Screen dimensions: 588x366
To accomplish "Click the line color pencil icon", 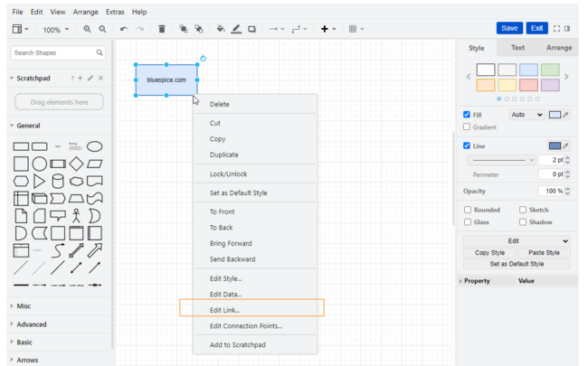I will (236, 29).
